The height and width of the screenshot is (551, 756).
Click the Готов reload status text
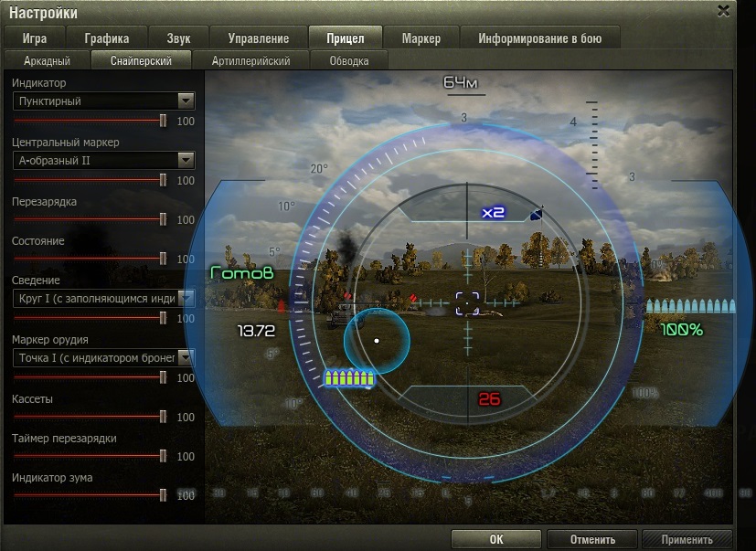242,273
